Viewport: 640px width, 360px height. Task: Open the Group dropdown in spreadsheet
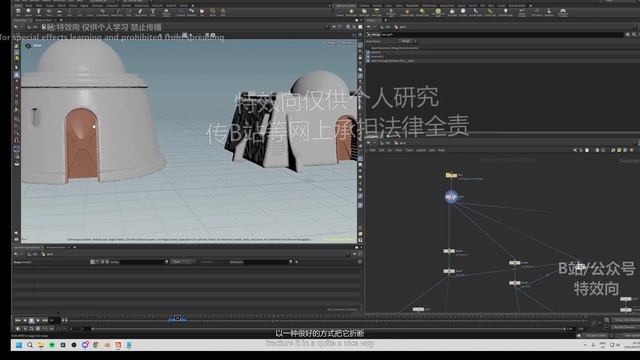[x=167, y=262]
